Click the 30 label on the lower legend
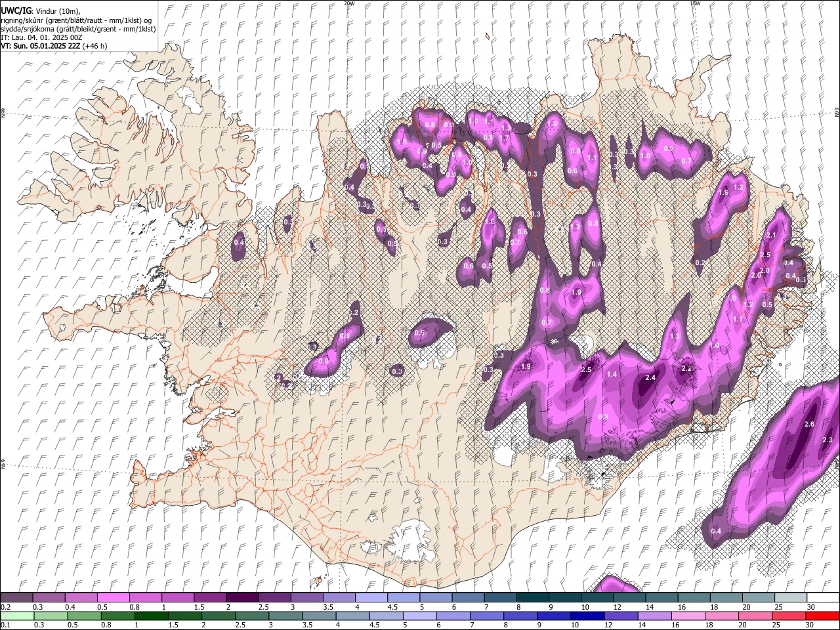The image size is (840, 630). click(810, 625)
